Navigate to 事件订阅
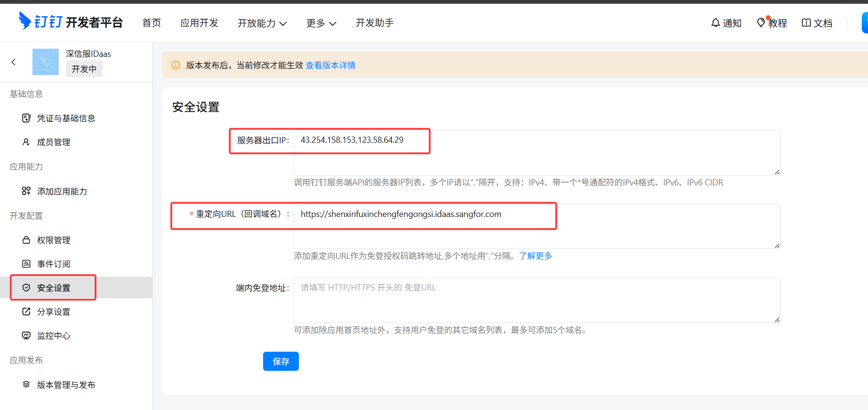This screenshot has width=868, height=410. 53,264
